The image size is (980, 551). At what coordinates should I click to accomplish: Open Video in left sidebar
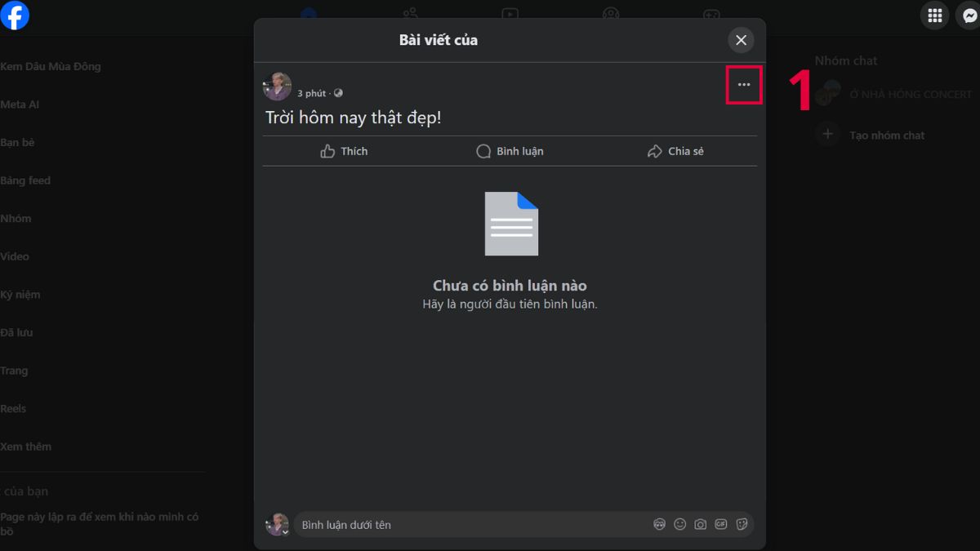(x=15, y=256)
